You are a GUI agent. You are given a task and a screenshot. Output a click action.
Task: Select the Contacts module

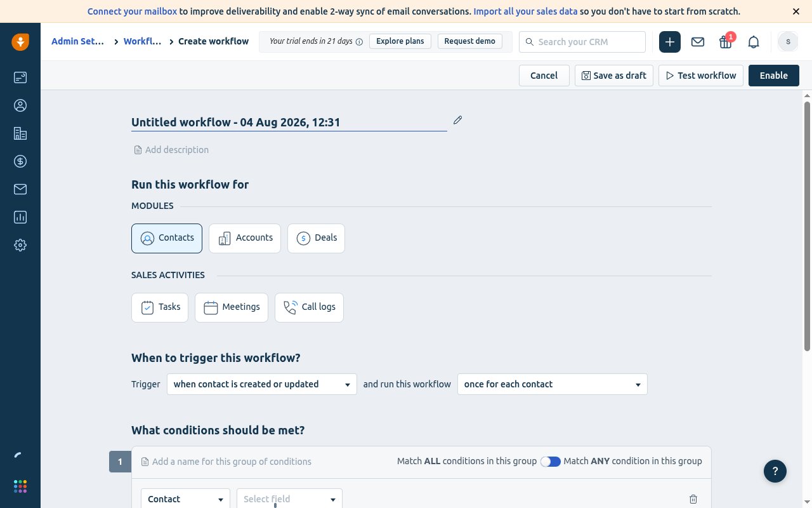coord(167,238)
